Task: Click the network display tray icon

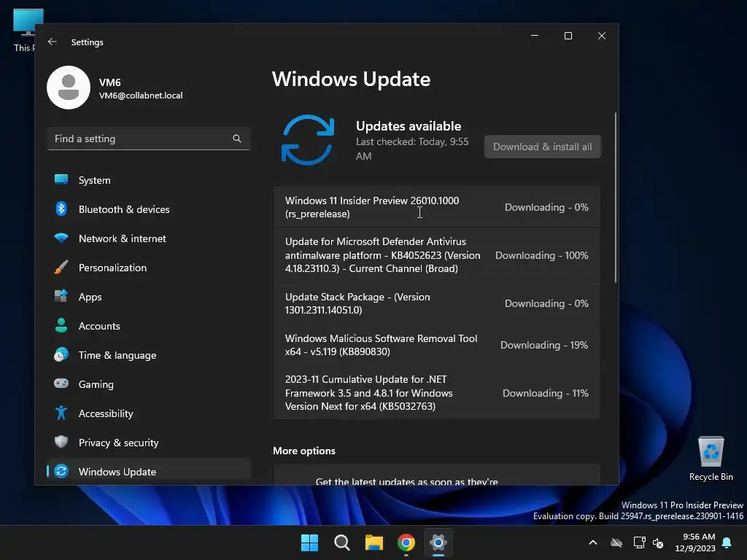Action: tap(639, 542)
